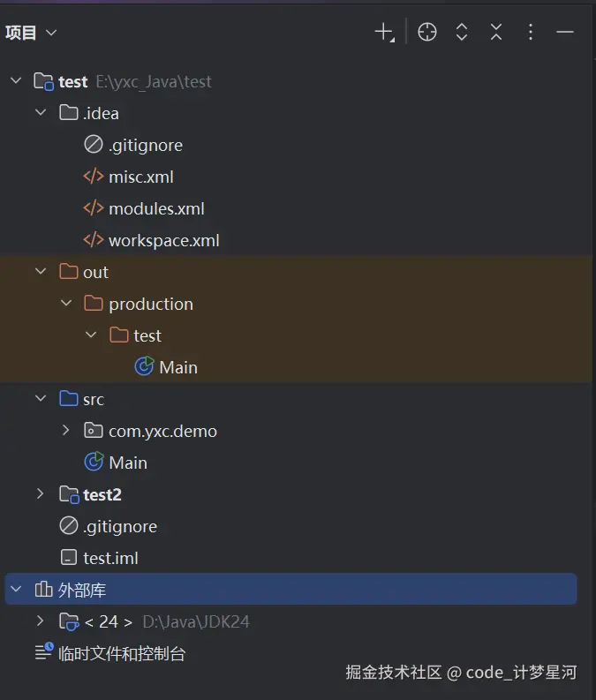Click the misc.xml file icon

pyautogui.click(x=94, y=177)
